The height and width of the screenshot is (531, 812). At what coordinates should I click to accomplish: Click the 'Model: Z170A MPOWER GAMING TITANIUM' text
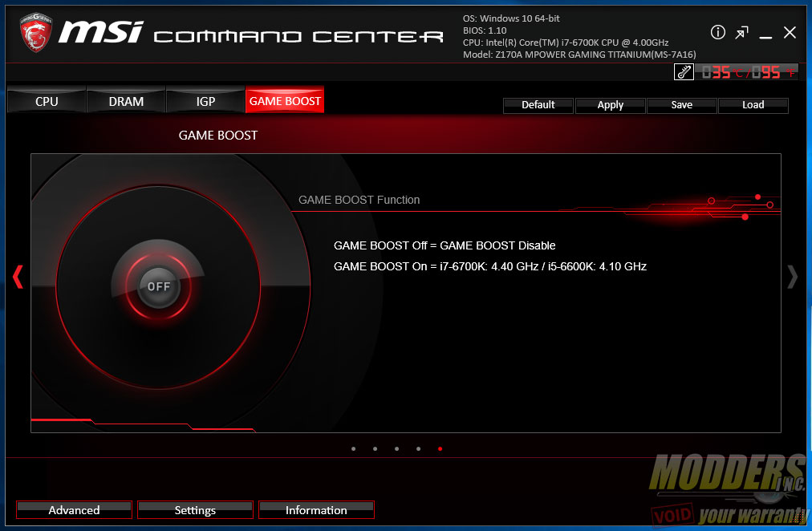[x=579, y=55]
